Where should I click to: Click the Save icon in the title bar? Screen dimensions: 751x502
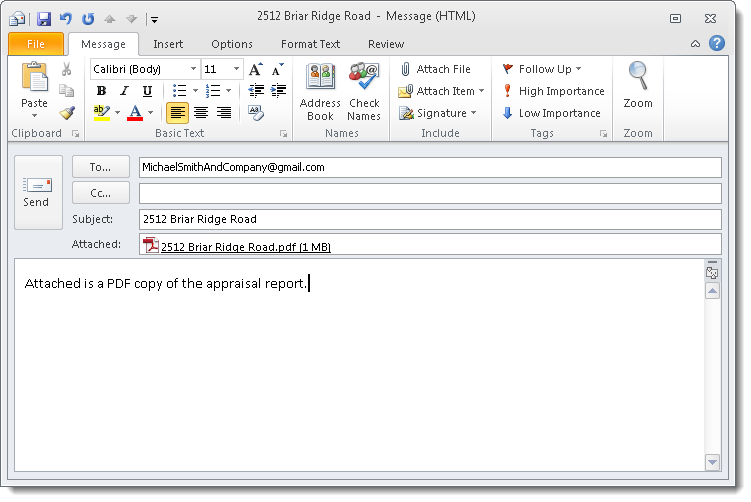(43, 18)
